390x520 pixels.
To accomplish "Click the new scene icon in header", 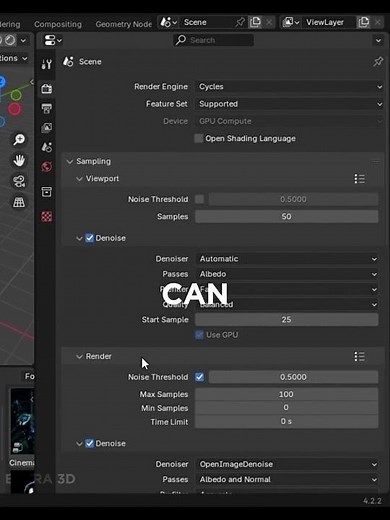I will (255, 22).
